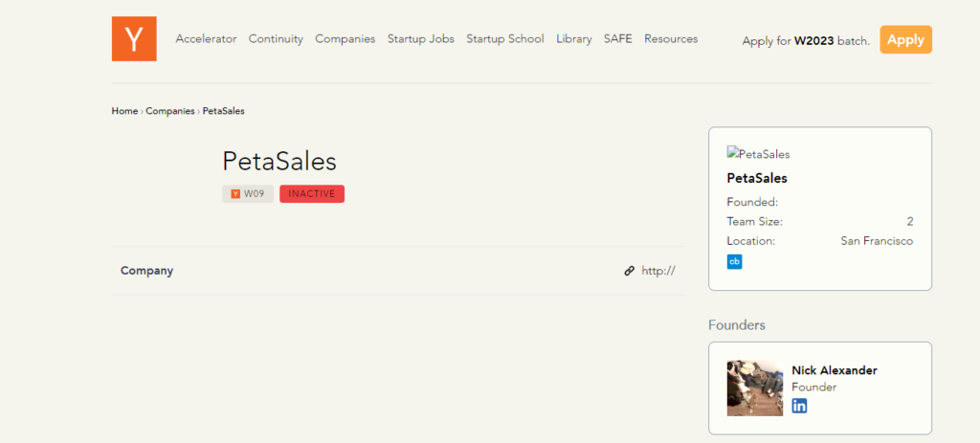Click the red INACTIVE status badge

pyautogui.click(x=312, y=194)
